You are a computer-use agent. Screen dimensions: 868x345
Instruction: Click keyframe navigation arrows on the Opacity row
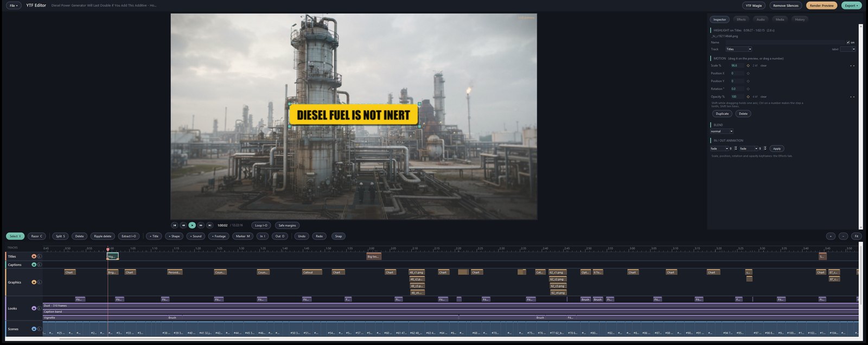(x=852, y=97)
